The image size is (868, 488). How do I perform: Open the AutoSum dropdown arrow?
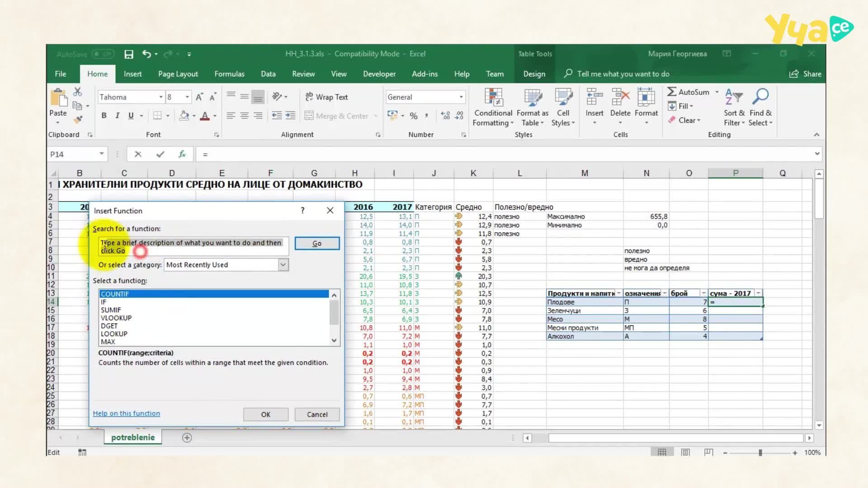coord(717,92)
